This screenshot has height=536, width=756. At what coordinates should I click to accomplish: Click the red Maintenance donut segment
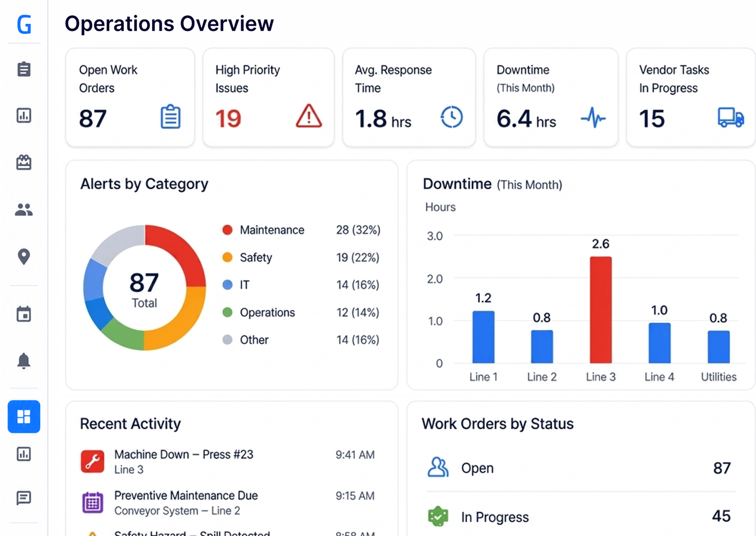click(181, 252)
